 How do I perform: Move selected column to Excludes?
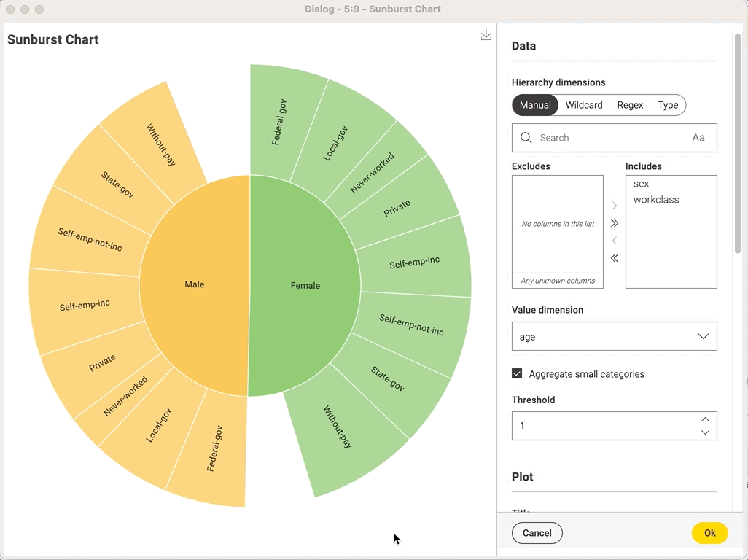[615, 241]
